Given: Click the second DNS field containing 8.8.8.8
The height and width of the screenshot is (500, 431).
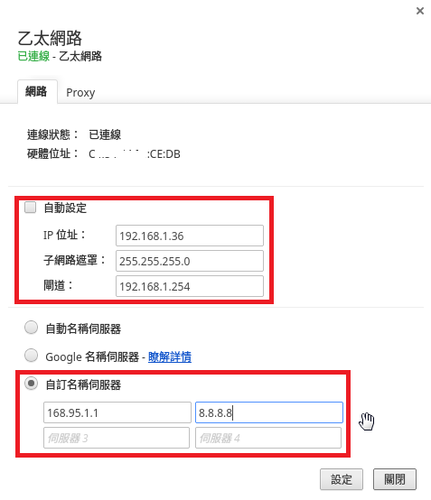Looking at the screenshot, I should [x=269, y=413].
